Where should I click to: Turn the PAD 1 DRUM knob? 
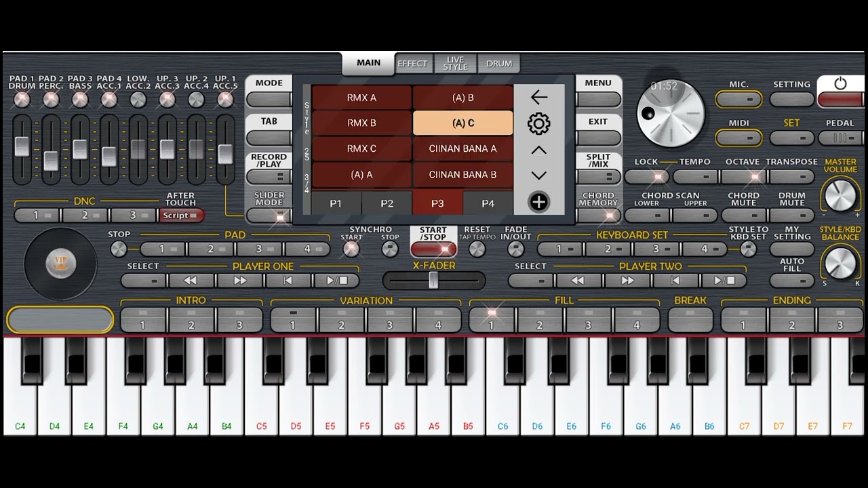tap(22, 100)
